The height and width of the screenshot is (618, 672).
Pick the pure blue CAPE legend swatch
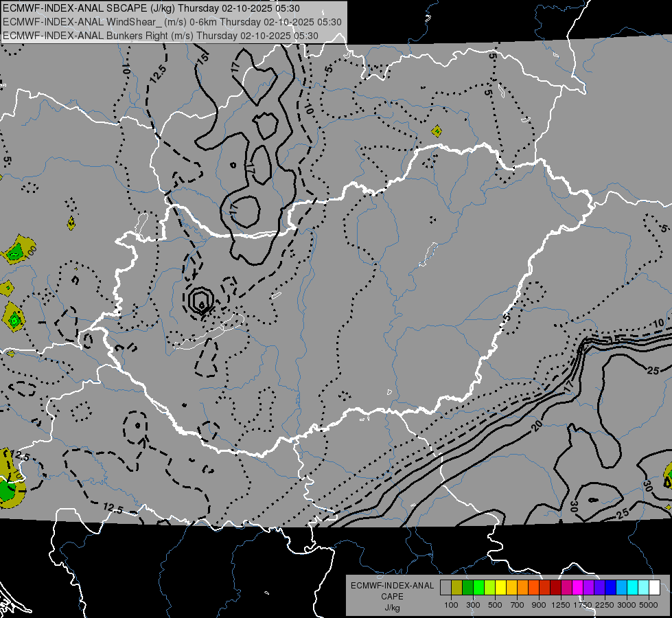pyautogui.click(x=611, y=587)
